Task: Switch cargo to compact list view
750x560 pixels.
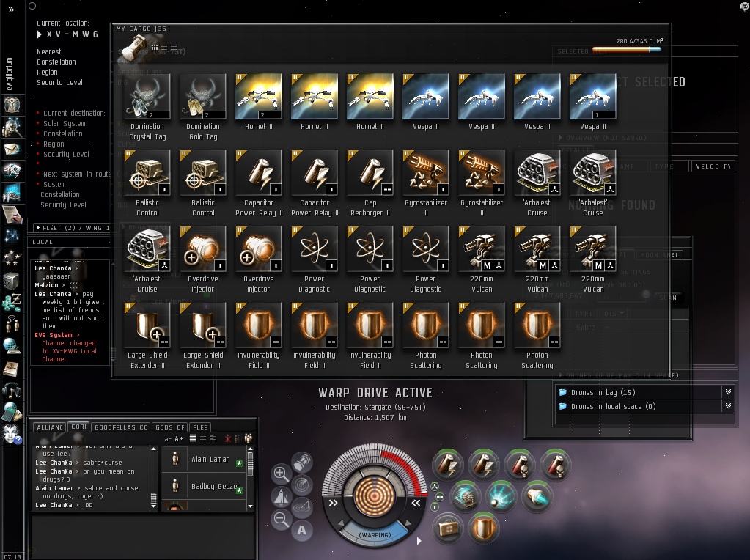Action: coord(174,48)
